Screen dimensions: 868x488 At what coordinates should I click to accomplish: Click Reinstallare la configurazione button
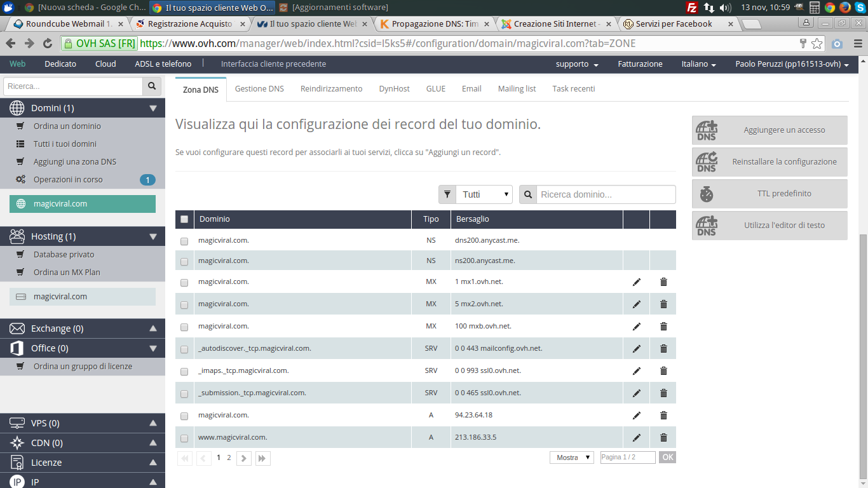coord(770,162)
